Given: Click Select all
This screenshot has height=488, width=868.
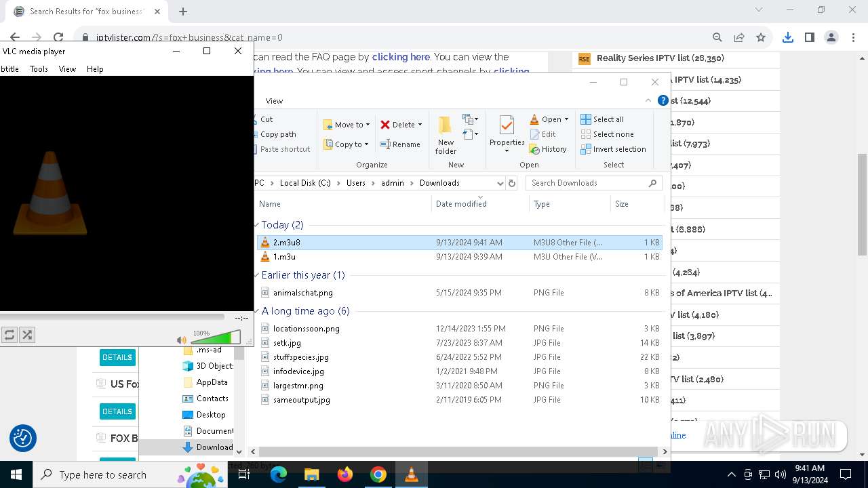Looking at the screenshot, I should pyautogui.click(x=602, y=119).
